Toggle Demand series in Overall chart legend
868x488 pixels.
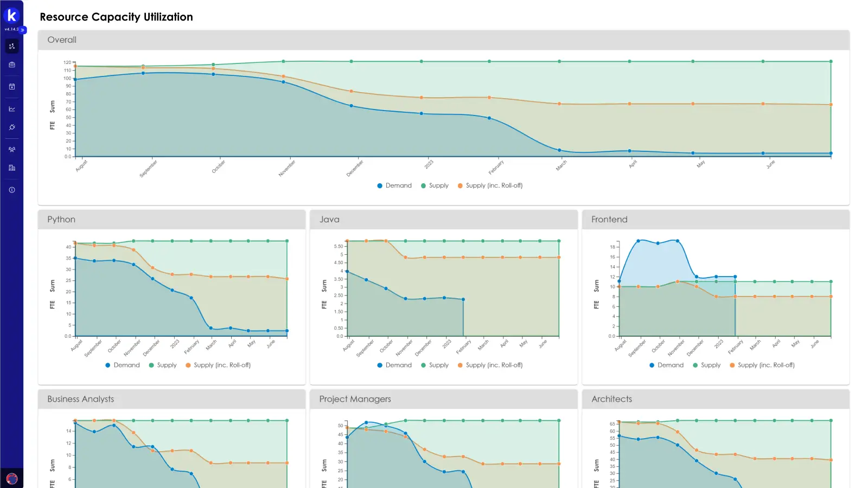[394, 185]
